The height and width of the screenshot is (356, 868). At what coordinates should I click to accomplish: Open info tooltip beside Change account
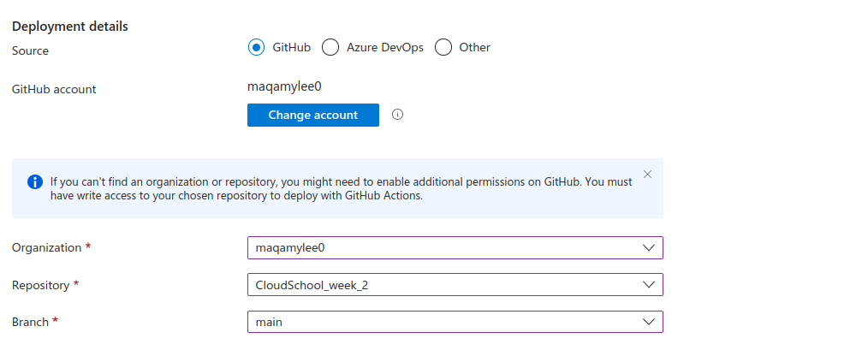pos(397,115)
